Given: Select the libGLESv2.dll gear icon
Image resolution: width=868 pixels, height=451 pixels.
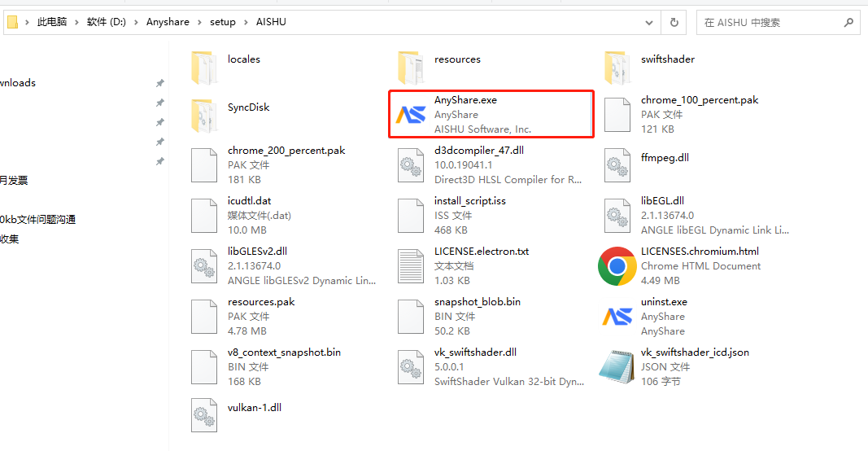Looking at the screenshot, I should tap(204, 266).
